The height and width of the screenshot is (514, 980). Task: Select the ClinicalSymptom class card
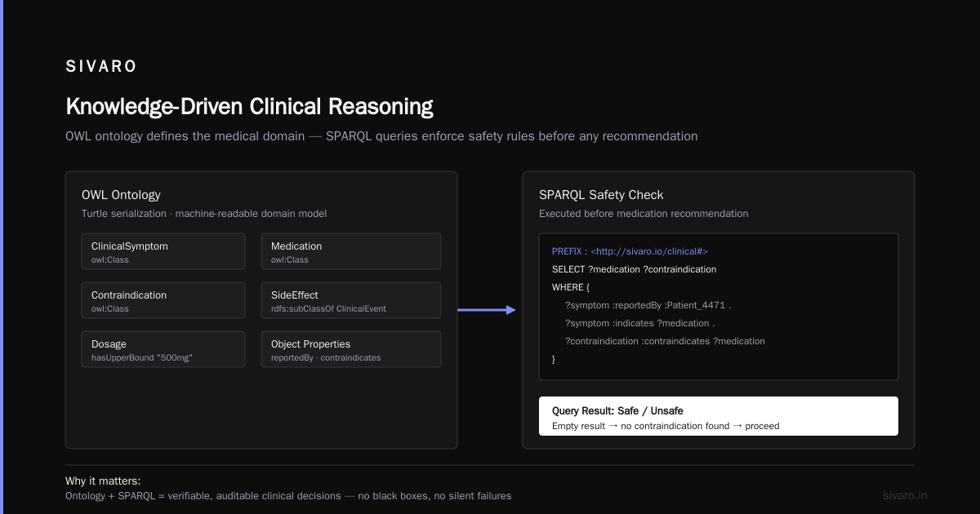(x=163, y=251)
